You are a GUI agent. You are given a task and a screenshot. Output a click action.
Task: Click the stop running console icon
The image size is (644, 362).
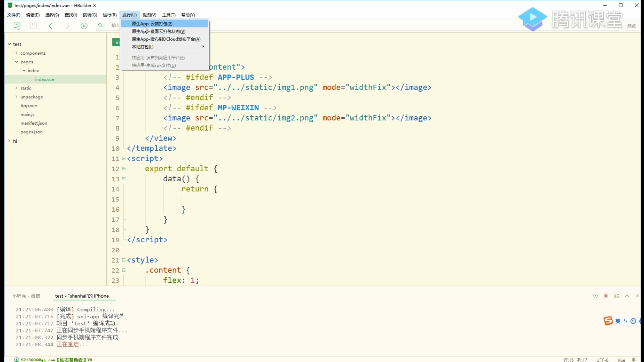[x=606, y=296]
